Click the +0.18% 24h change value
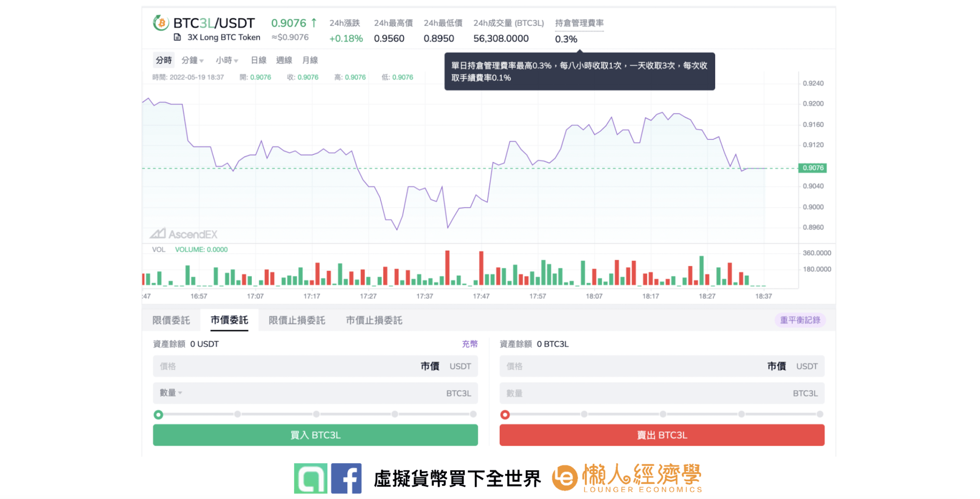The image size is (980, 499). pyautogui.click(x=346, y=39)
